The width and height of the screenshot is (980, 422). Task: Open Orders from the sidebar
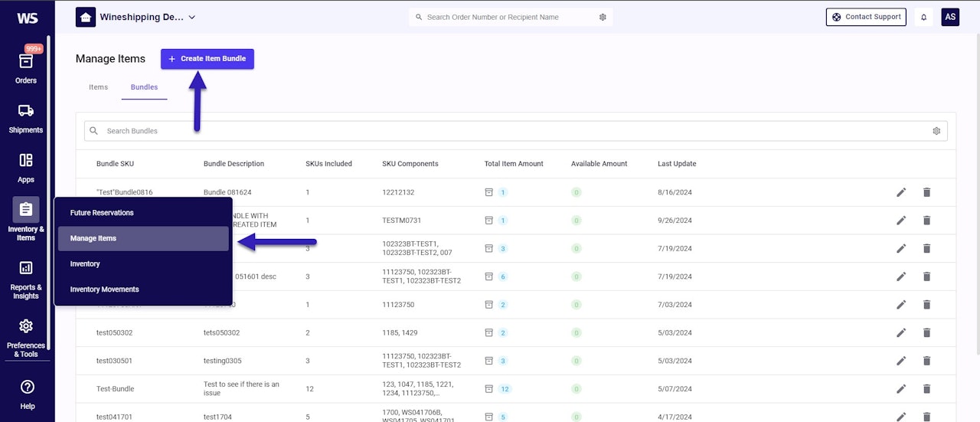[x=25, y=67]
